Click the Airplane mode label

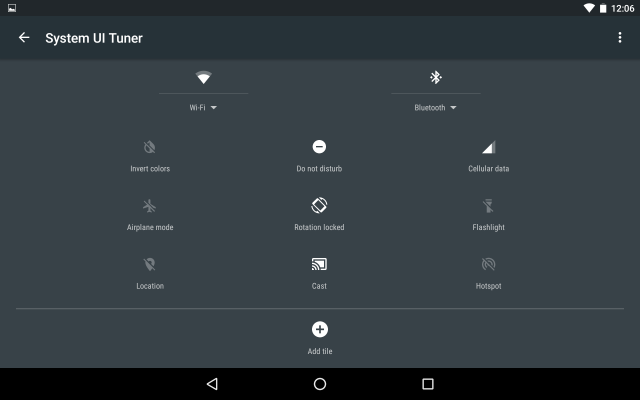150,227
